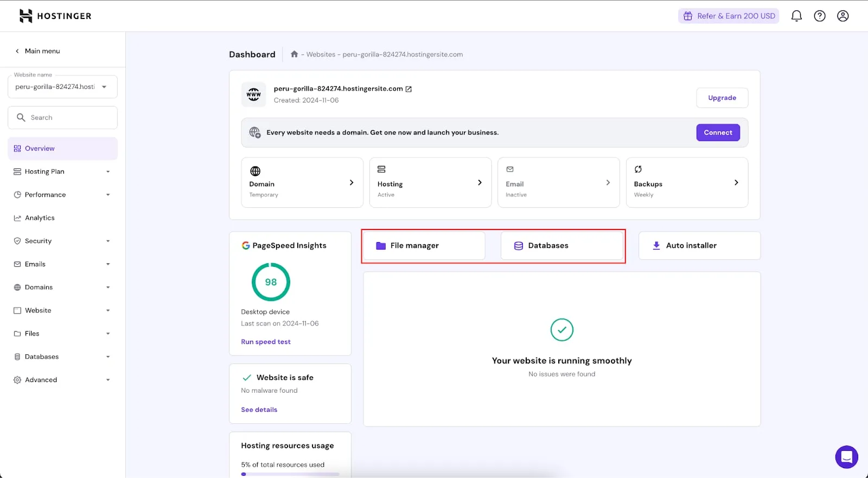Image resolution: width=868 pixels, height=478 pixels.
Task: Click the green running-smoothly checkmark
Action: [x=562, y=330]
